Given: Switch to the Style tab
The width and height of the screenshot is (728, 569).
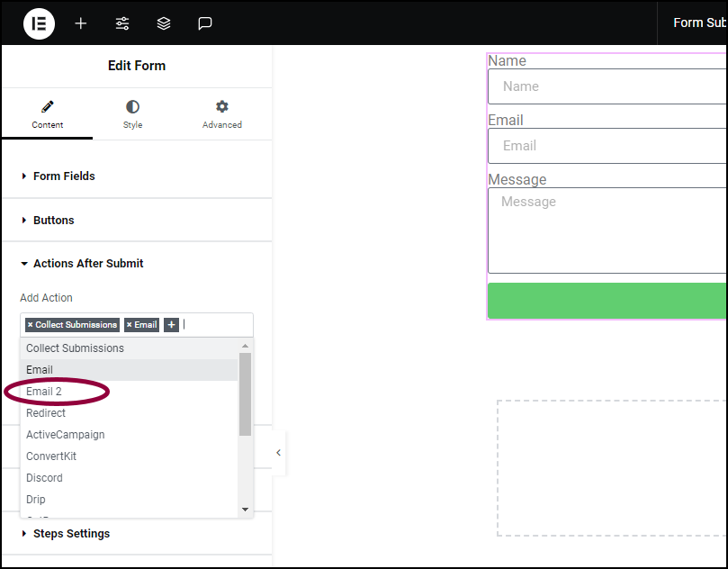Looking at the screenshot, I should 133,114.
